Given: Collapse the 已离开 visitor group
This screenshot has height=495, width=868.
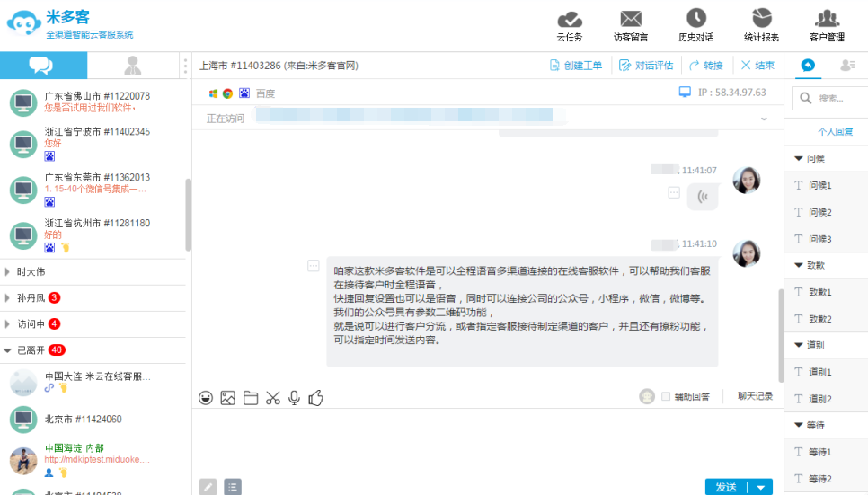Looking at the screenshot, I should pos(9,350).
